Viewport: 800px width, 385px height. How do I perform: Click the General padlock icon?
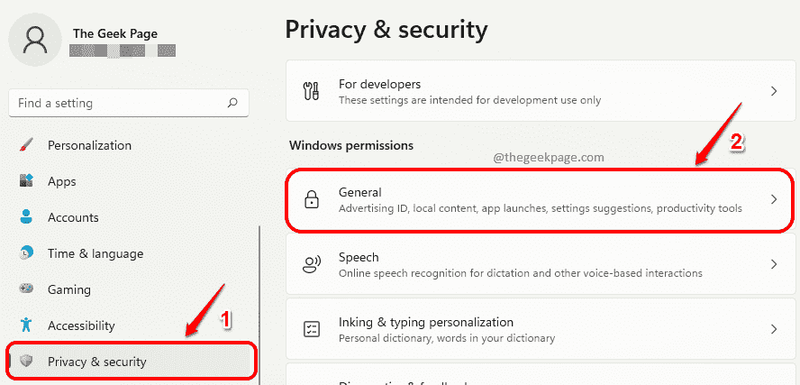click(311, 199)
